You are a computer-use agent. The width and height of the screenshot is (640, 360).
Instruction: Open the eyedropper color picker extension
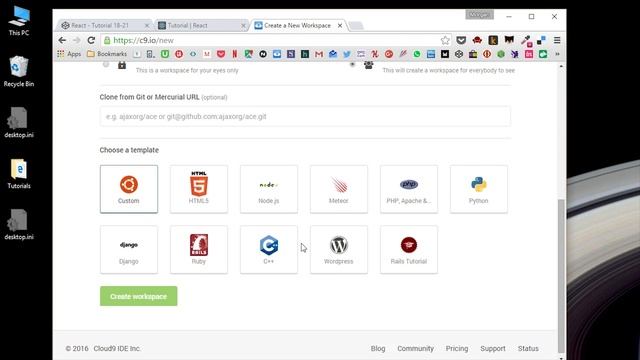tap(526, 40)
